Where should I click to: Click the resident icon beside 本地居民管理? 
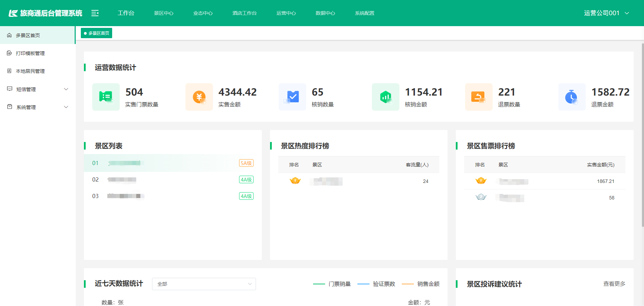(9, 71)
